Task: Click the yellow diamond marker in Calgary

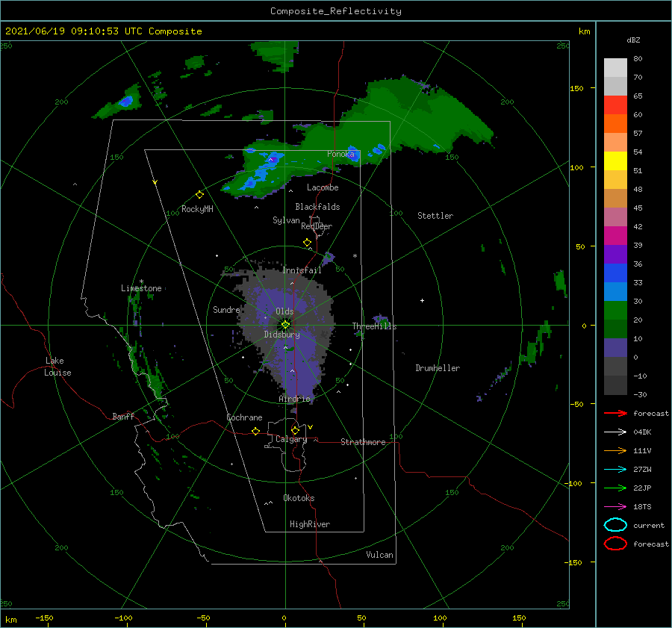Action: 295,430
